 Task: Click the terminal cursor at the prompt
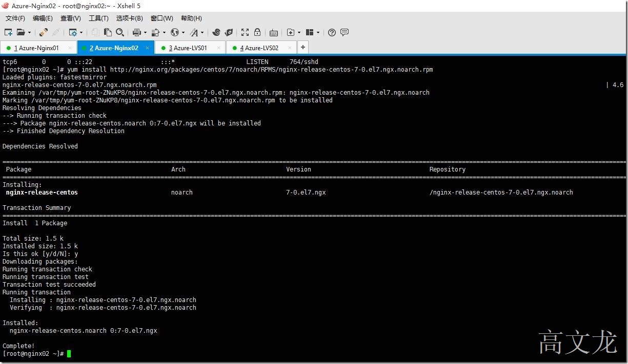pos(69,354)
